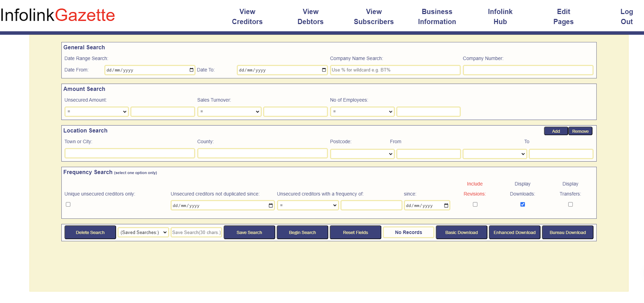Image resolution: width=644 pixels, height=303 pixels.
Task: Navigate to Infolink Hub
Action: [x=500, y=16]
